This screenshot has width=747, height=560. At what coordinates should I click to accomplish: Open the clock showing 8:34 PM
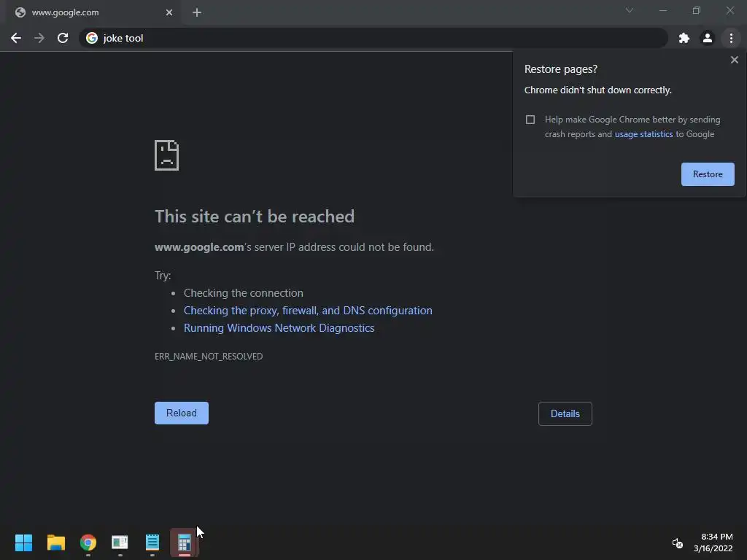click(x=713, y=542)
